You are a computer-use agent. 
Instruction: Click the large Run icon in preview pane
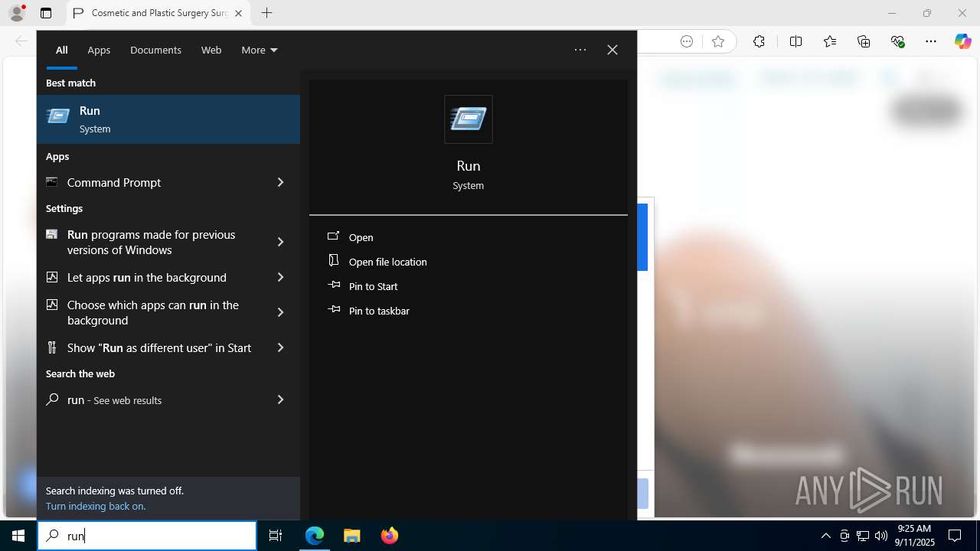[469, 119]
